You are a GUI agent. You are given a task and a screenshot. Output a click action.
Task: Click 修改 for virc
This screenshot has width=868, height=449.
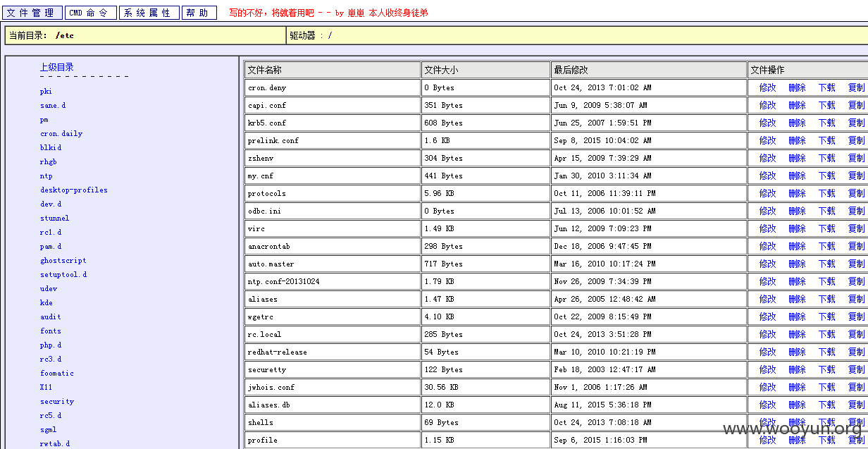(x=767, y=228)
